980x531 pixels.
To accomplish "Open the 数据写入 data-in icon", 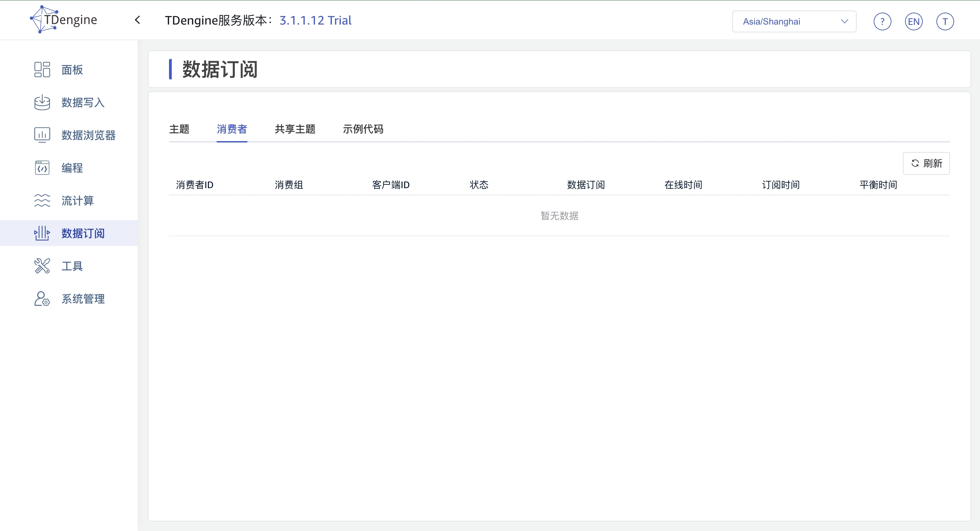I will pos(42,102).
